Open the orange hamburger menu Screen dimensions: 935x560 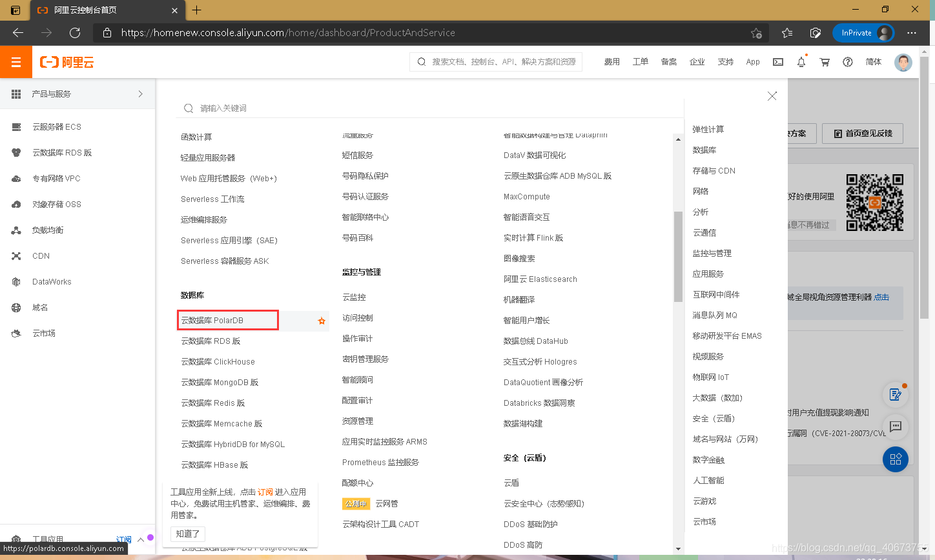point(16,62)
